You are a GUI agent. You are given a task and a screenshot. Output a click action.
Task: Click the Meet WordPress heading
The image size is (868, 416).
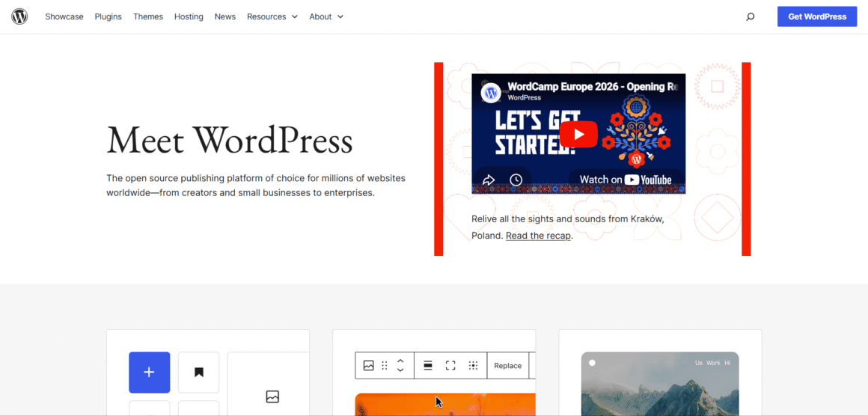tap(229, 139)
